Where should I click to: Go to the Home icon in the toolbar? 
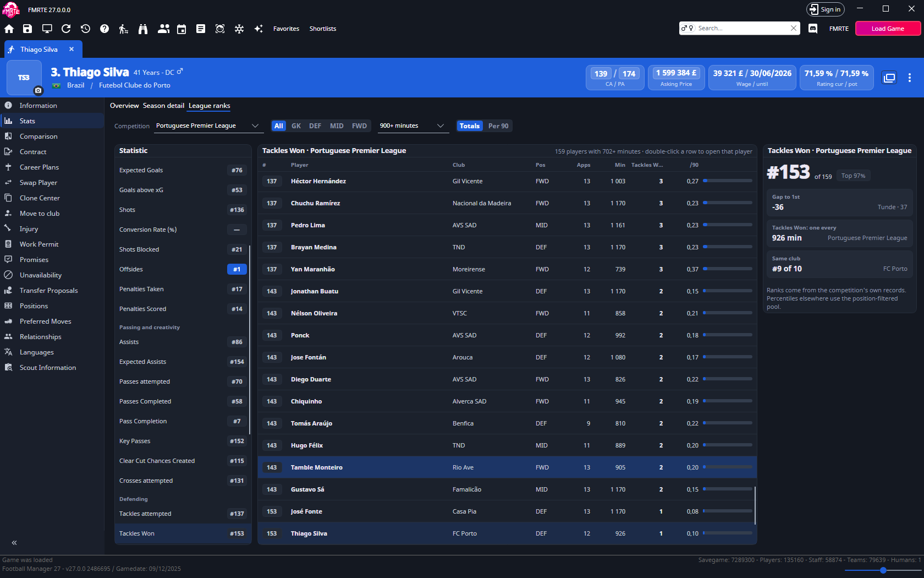[x=9, y=29]
